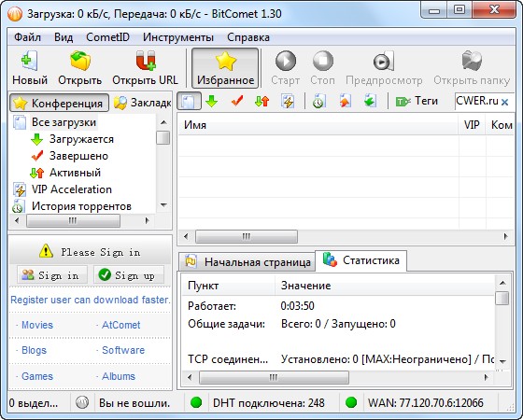Image resolution: width=523 pixels, height=420 pixels.
Task: Click the 'Работает:' statistics row
Action: pyautogui.click(x=338, y=306)
